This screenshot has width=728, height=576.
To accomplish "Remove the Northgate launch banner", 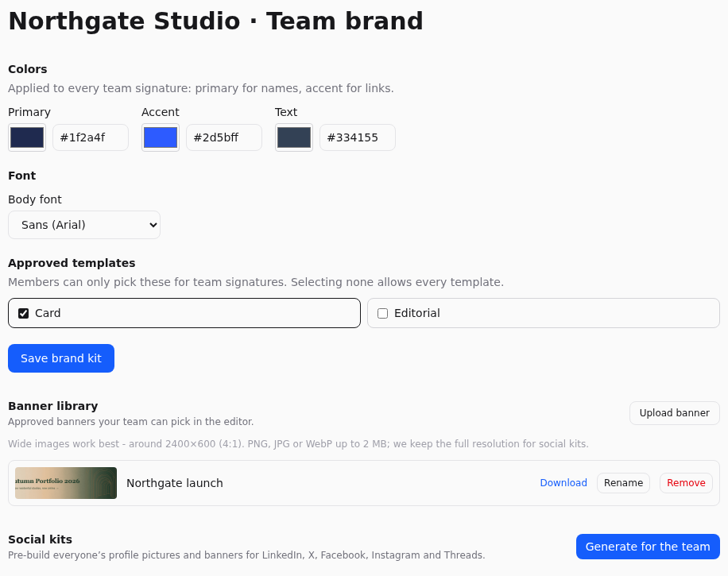I will pos(686,483).
